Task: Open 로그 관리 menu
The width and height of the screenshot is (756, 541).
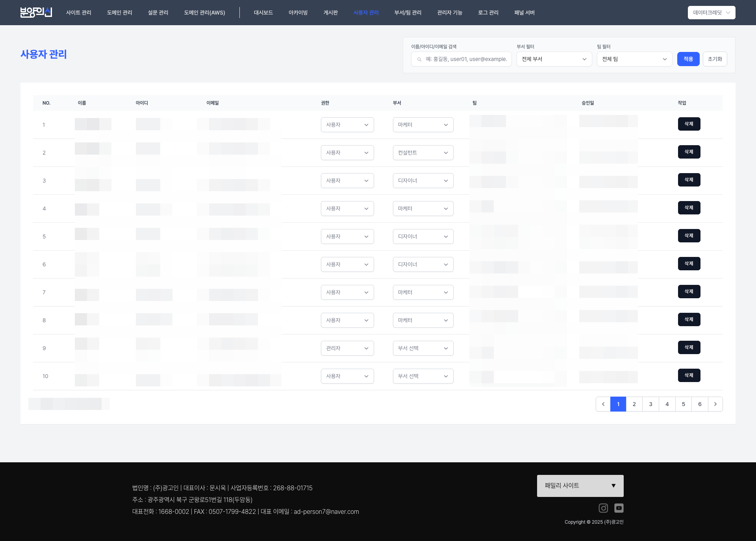Action: coord(488,13)
